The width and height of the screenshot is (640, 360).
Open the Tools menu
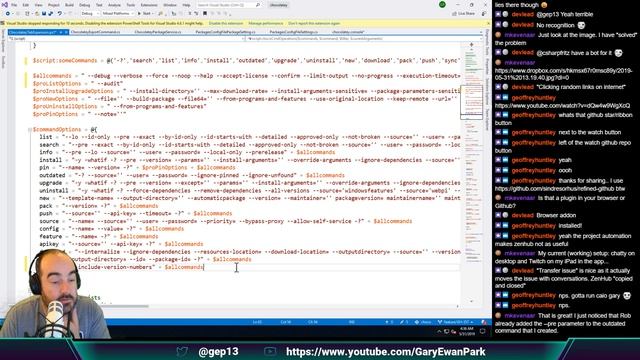(131, 5)
